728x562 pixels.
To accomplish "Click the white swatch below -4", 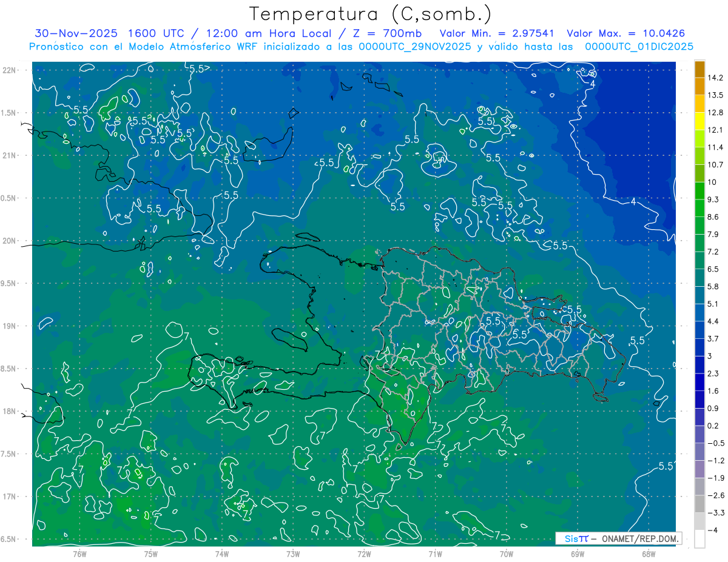I will pos(699,540).
